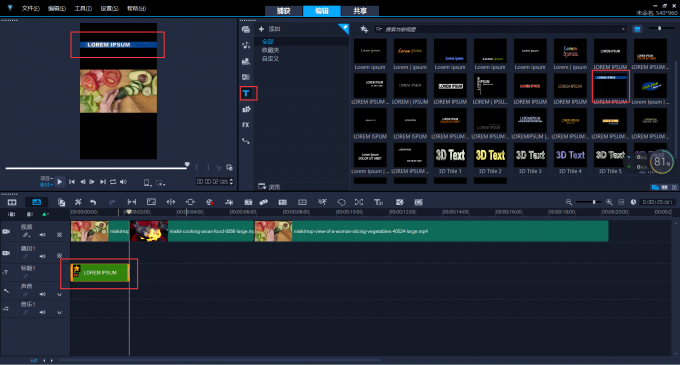Click the favorites star icon above thumbnails
Image resolution: width=680 pixels, height=365 pixels.
364,29
